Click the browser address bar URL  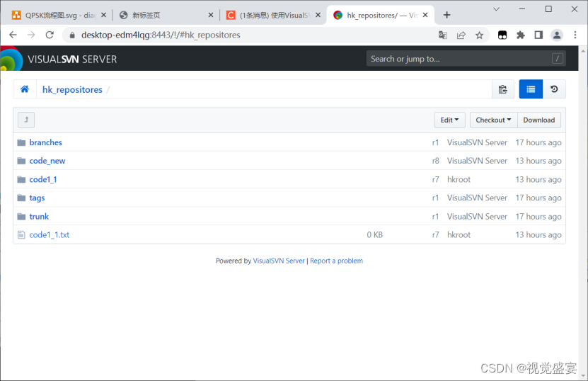click(161, 35)
